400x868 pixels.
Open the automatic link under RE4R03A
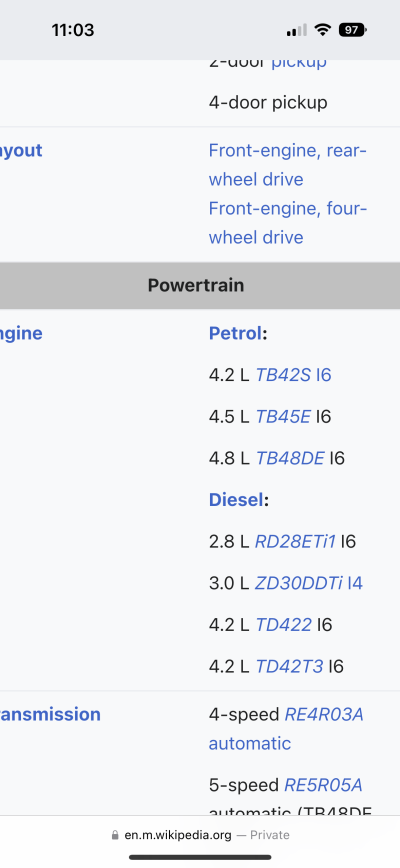[250, 743]
